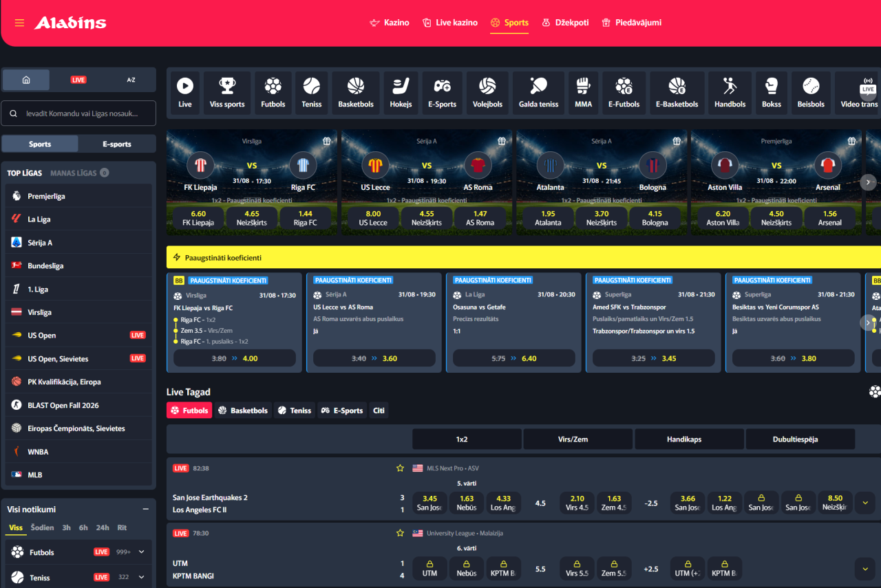The image size is (881, 588).
Task: Click the gift icon on US Lecce card
Action: (x=502, y=141)
